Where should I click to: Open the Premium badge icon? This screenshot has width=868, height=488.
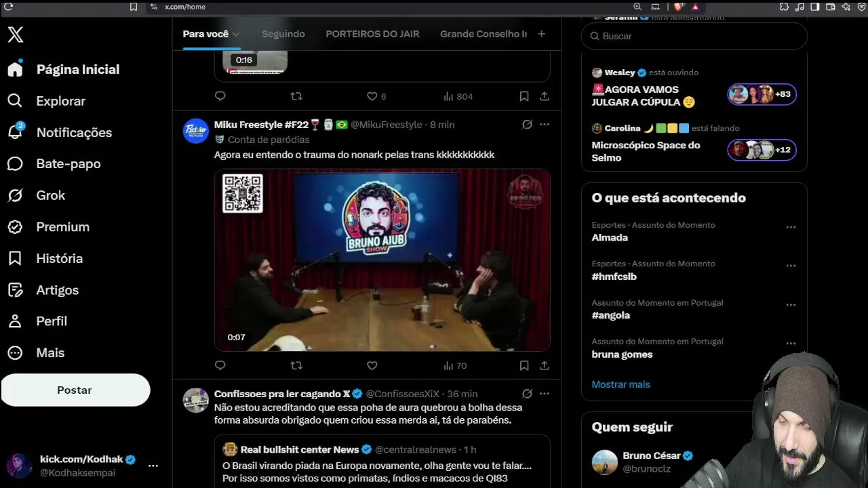tap(15, 227)
